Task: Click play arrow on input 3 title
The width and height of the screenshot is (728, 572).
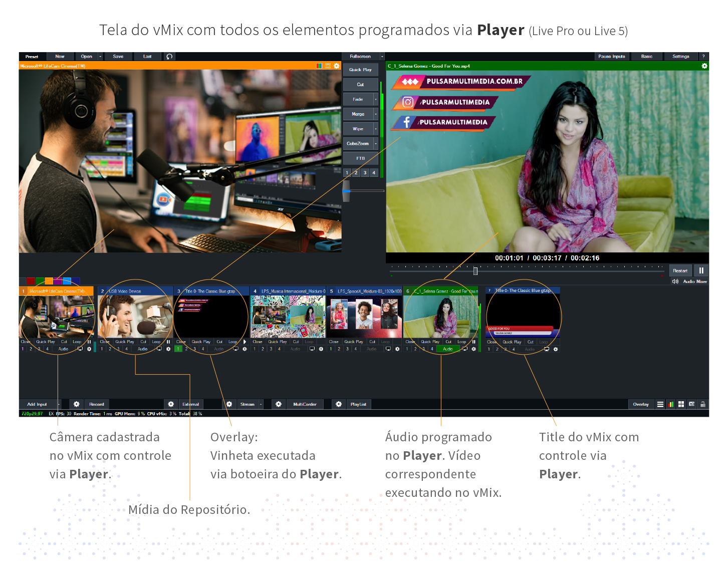Action: click(245, 342)
